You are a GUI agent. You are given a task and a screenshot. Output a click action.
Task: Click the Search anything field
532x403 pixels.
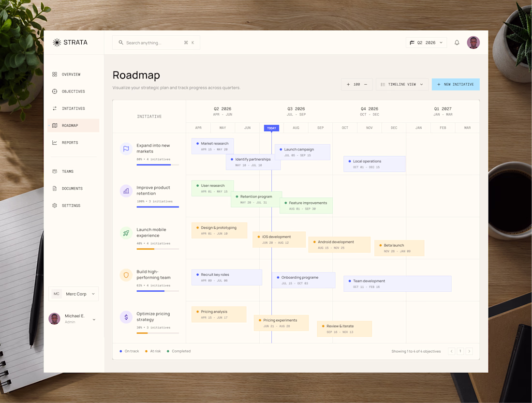point(156,43)
